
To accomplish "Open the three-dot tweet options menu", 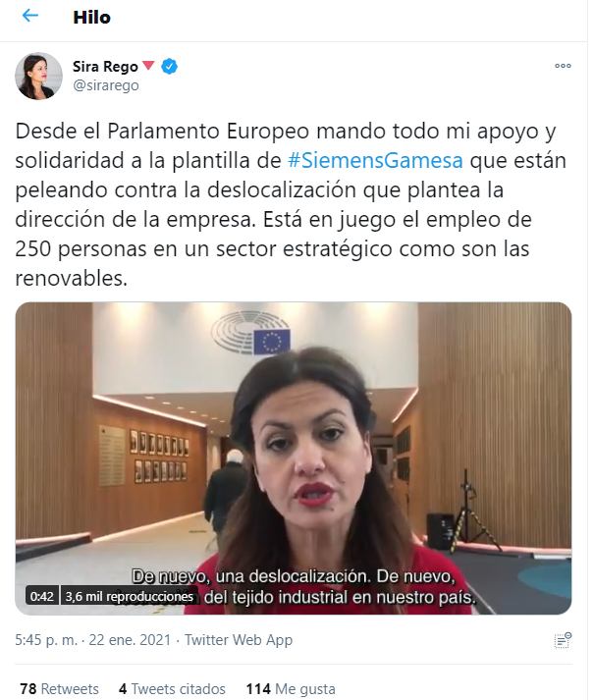I will pyautogui.click(x=563, y=66).
